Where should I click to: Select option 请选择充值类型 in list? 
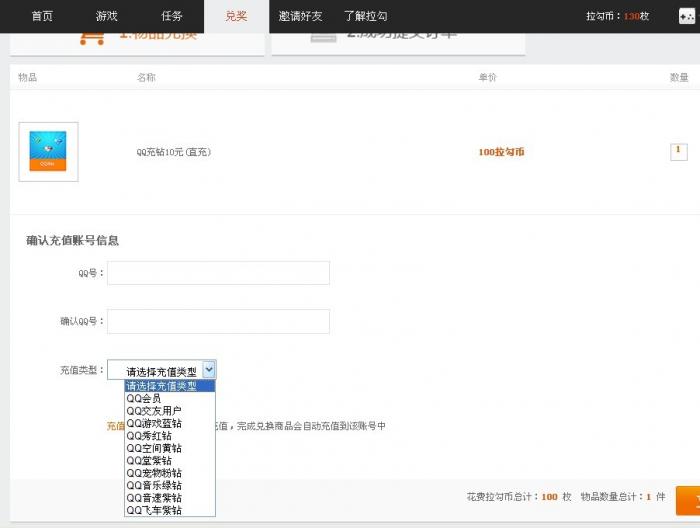170,386
